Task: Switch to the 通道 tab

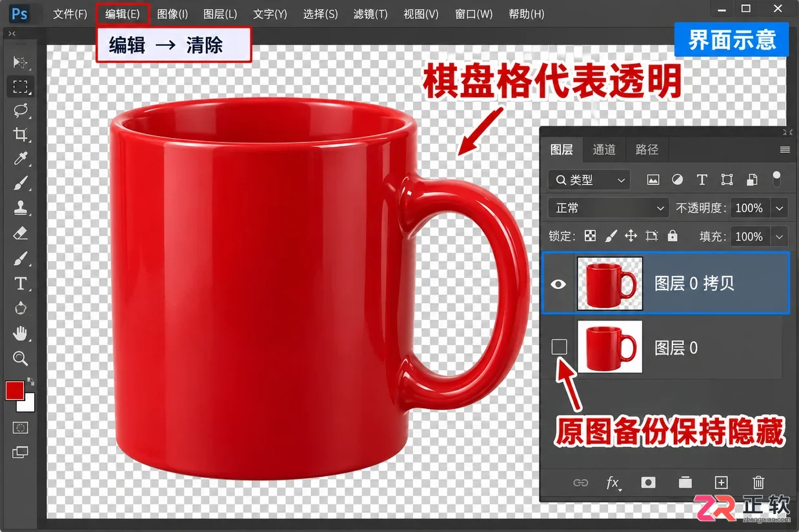Action: (x=604, y=150)
